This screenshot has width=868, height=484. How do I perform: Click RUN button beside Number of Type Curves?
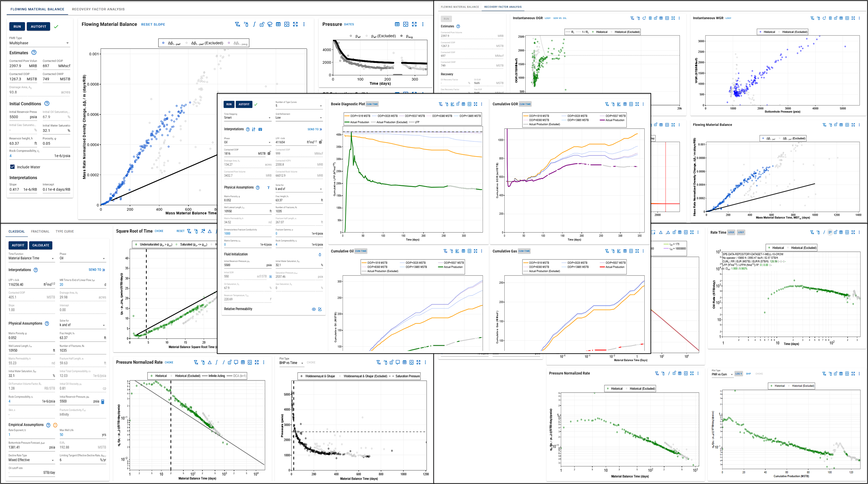[x=229, y=104]
